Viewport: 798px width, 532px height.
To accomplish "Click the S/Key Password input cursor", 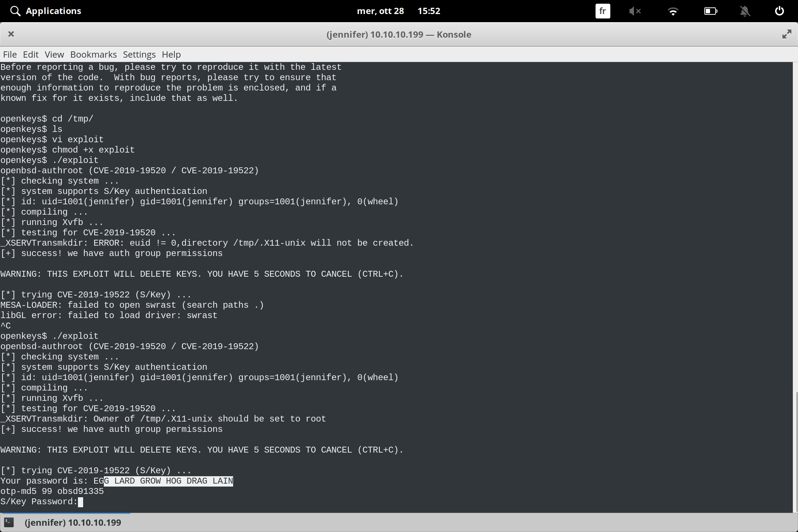I will coord(81,502).
